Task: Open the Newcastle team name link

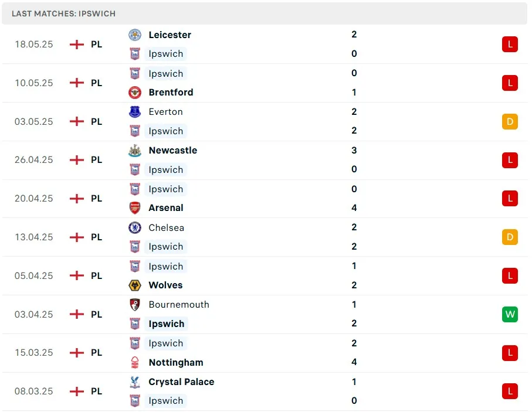Action: 172,151
